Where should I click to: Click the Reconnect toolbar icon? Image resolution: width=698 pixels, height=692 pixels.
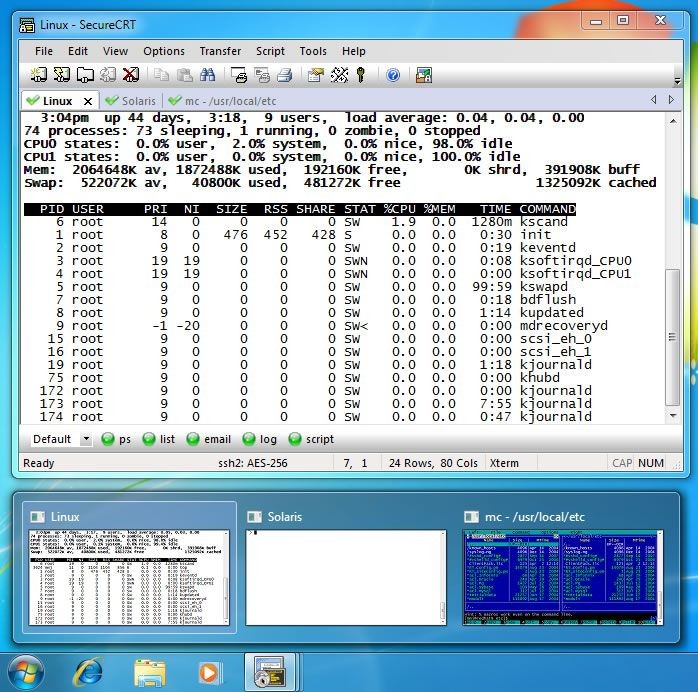(x=107, y=75)
